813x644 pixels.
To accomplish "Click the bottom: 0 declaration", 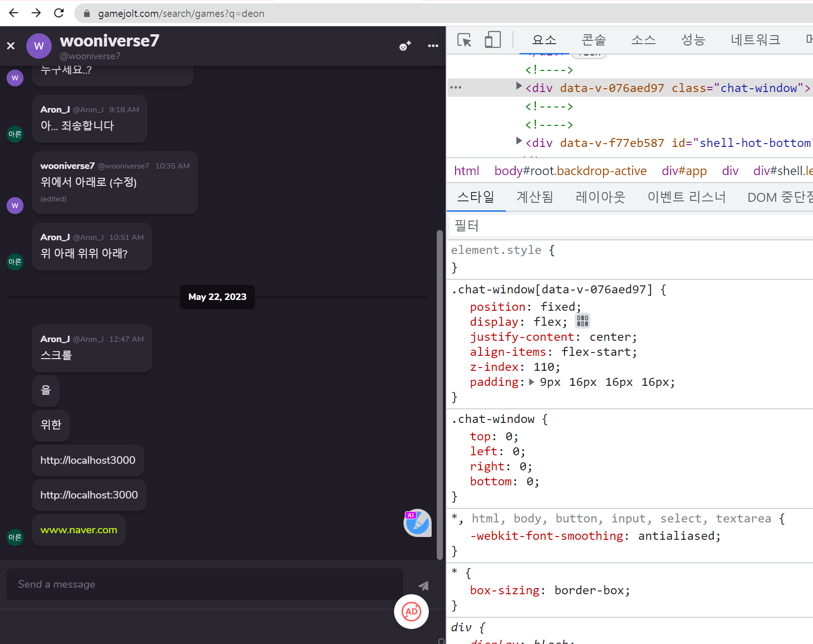I will pos(504,482).
